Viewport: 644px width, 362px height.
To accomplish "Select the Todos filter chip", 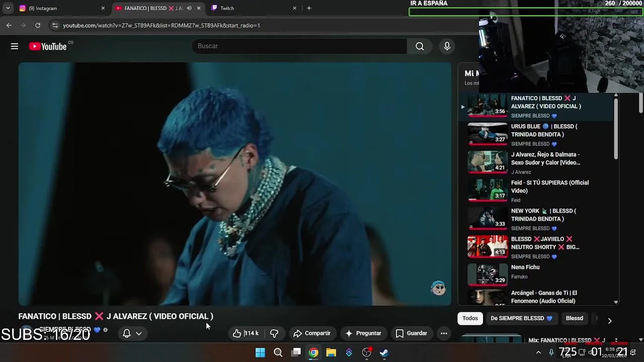I will pos(470,318).
